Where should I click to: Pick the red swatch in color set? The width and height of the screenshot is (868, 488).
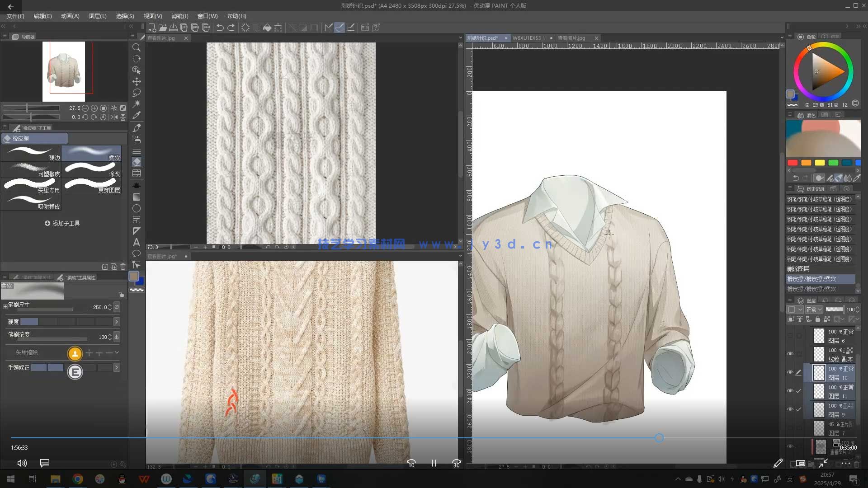792,163
